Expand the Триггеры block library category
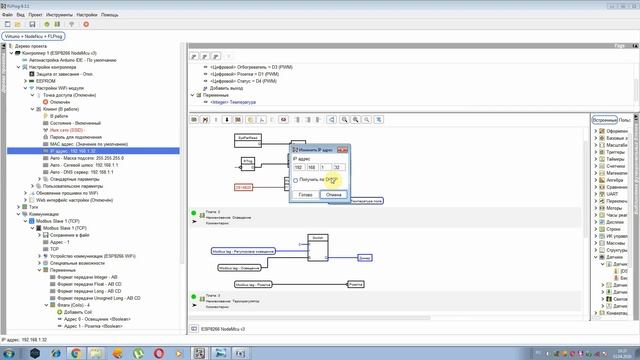 (x=596, y=152)
